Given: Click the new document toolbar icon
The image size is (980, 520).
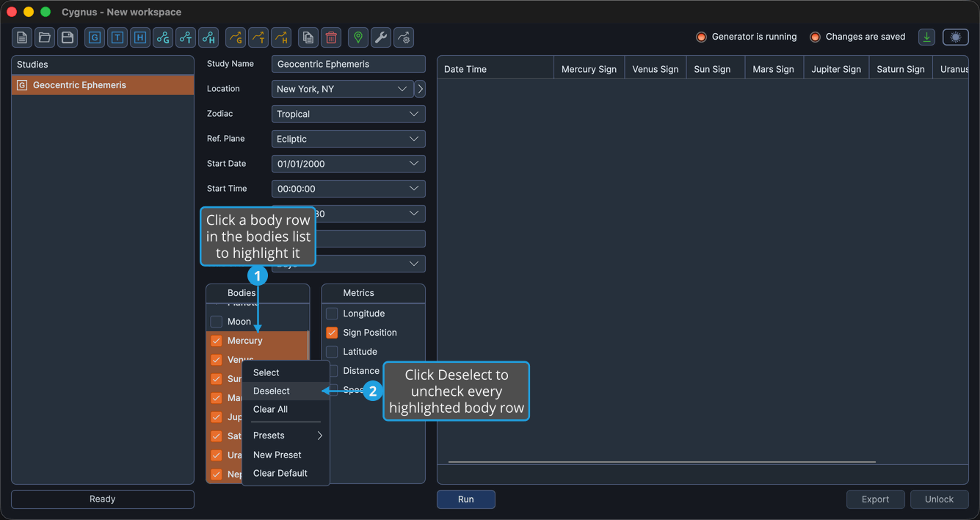Looking at the screenshot, I should [22, 37].
